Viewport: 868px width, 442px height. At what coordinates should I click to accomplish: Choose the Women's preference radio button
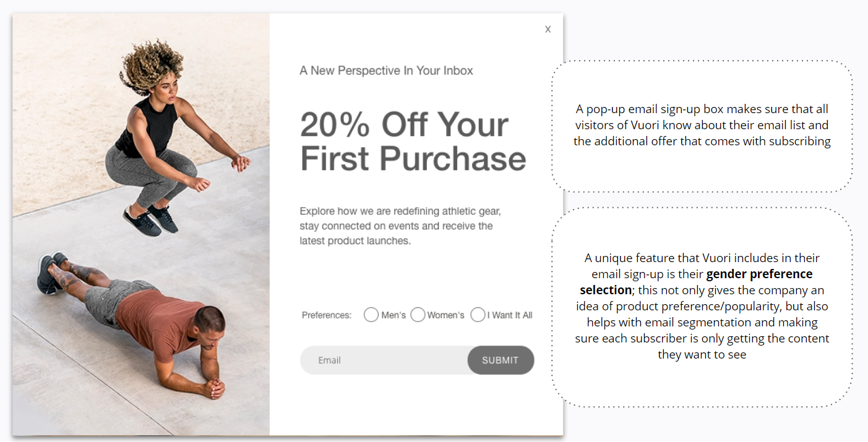(418, 315)
